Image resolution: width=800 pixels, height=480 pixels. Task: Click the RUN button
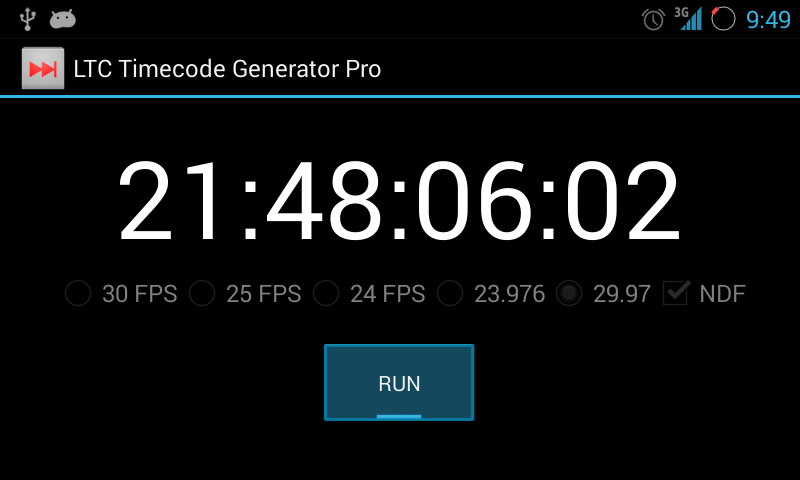tap(399, 383)
